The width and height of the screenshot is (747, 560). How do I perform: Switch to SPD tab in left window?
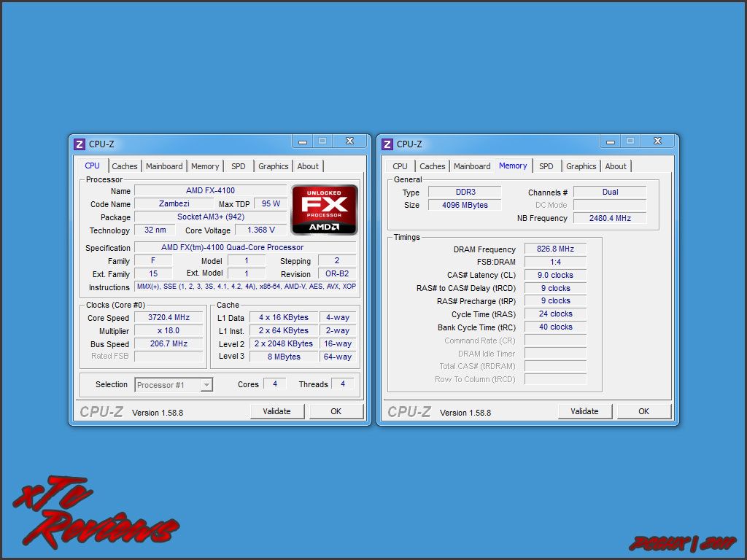239,166
